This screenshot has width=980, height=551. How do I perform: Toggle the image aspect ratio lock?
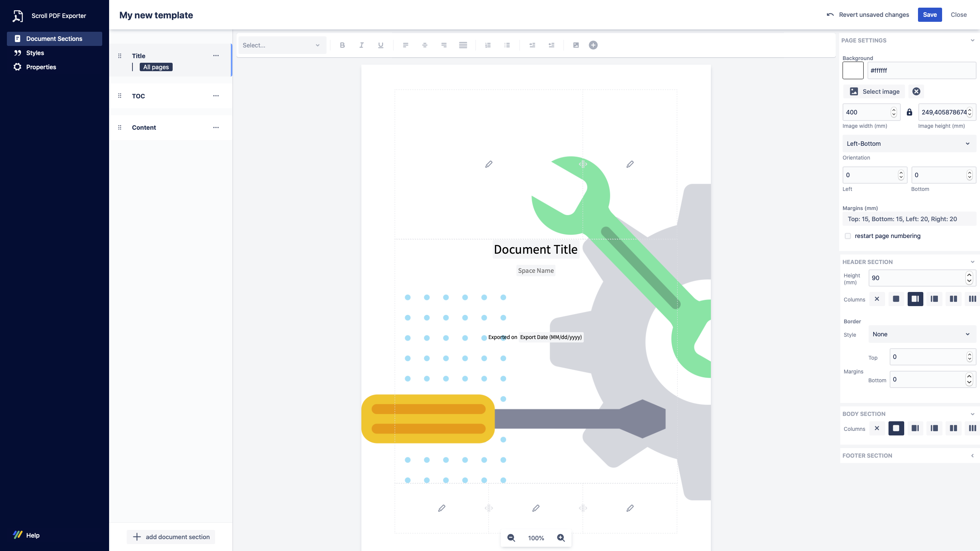coord(909,112)
